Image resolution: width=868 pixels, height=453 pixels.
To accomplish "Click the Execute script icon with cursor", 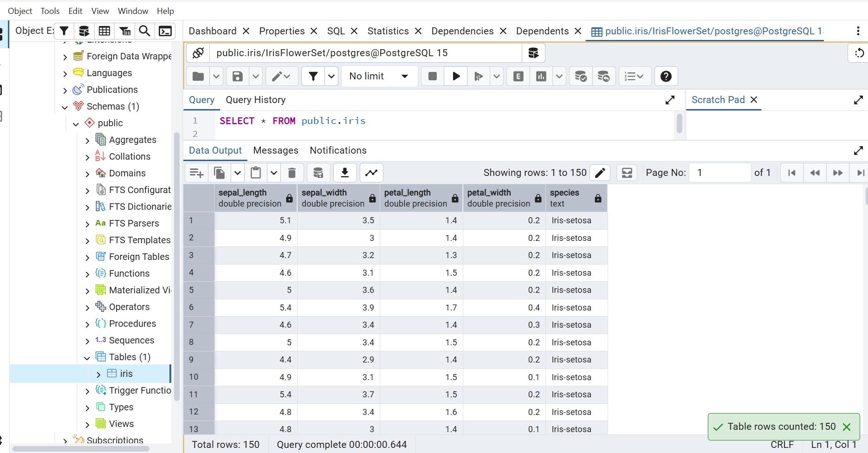I will click(x=479, y=76).
